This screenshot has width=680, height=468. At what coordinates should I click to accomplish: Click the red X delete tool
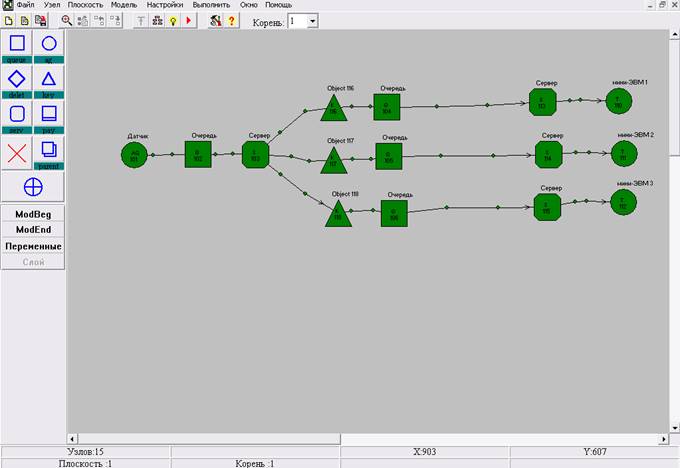coord(17,152)
